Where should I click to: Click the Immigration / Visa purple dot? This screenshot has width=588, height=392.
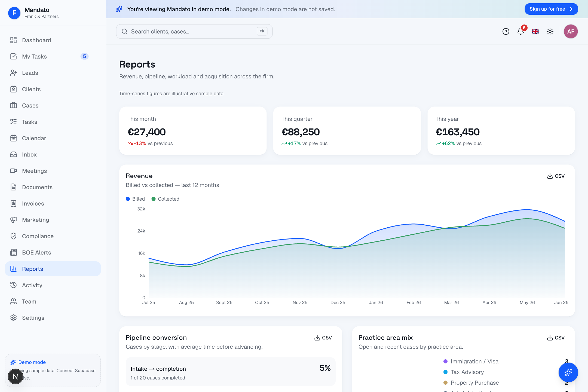(445, 362)
